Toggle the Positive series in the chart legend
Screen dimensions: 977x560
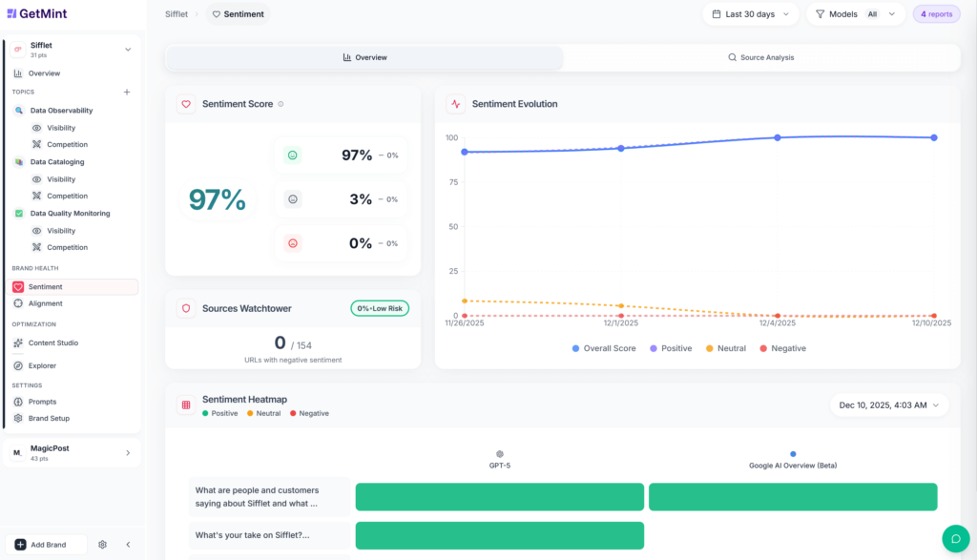(671, 348)
